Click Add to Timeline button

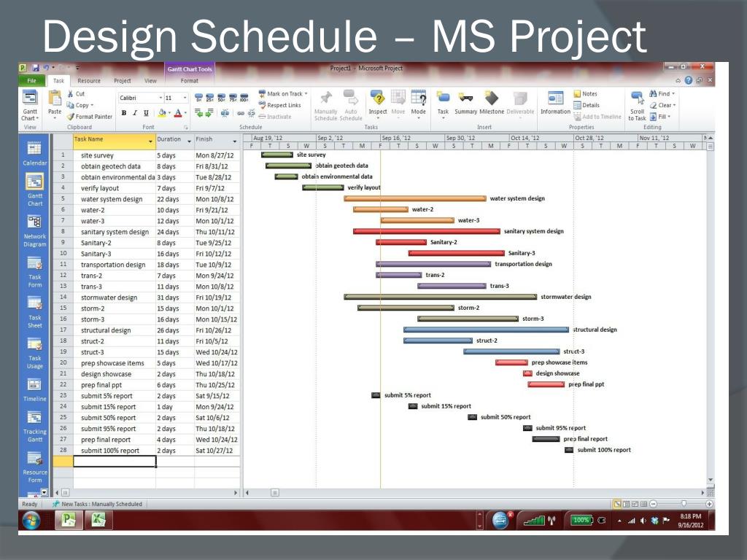point(597,117)
